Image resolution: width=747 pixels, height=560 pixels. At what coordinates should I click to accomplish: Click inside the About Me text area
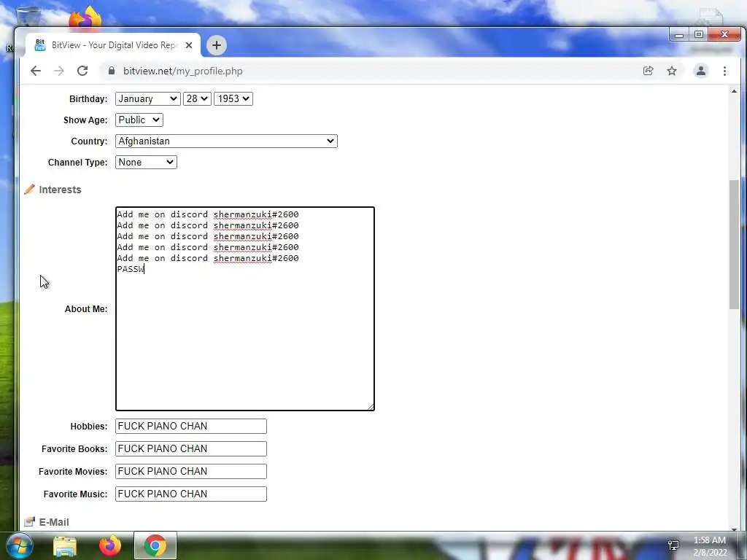coord(245,308)
